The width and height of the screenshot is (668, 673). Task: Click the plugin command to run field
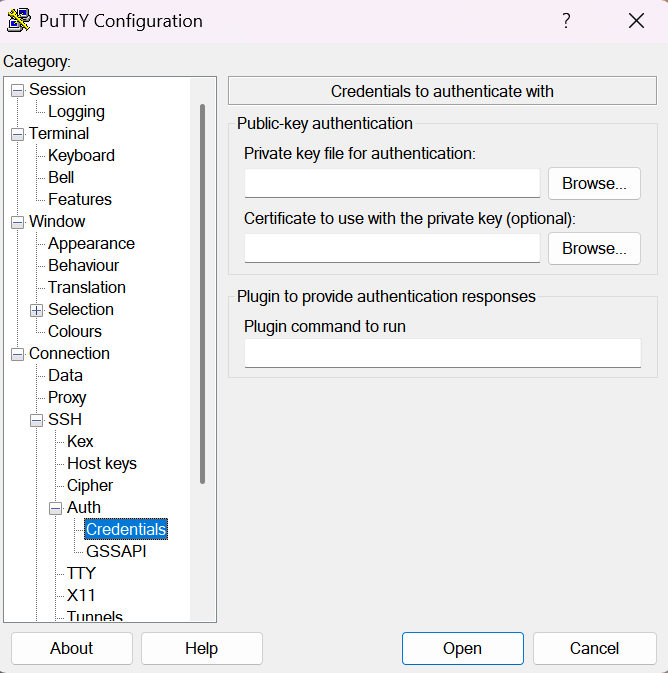(443, 353)
